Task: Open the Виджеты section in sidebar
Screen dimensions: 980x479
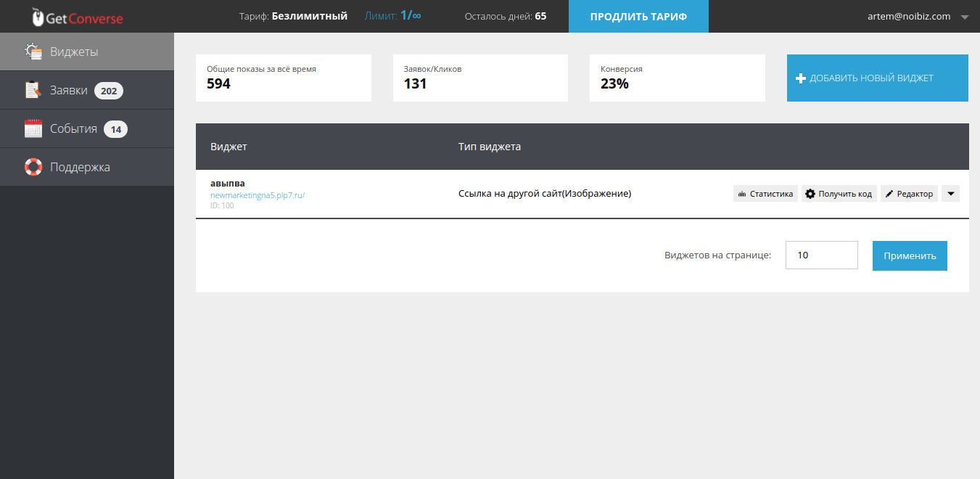Action: coord(87,52)
